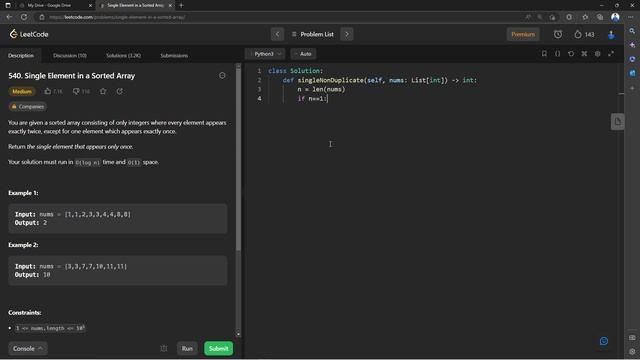The height and width of the screenshot is (360, 640).
Task: Switch to My Drive - Google Drive tab
Action: coord(49,5)
